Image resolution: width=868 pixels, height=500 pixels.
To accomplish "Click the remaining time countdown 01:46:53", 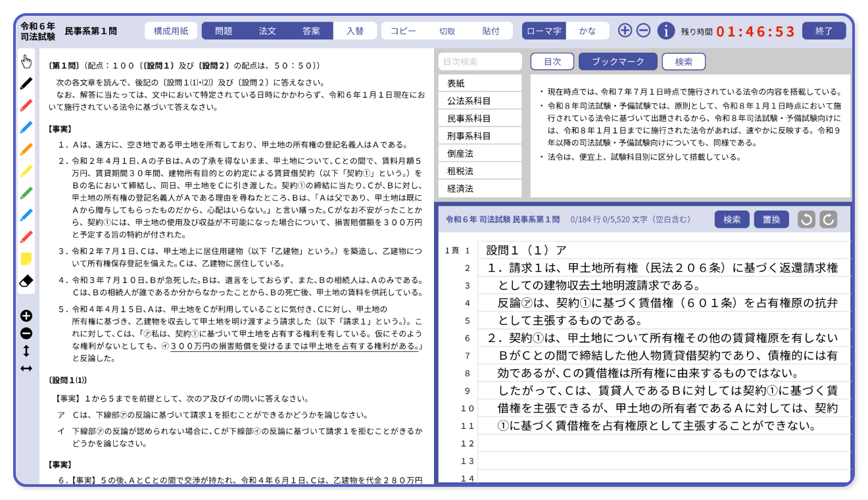I will pyautogui.click(x=756, y=32).
